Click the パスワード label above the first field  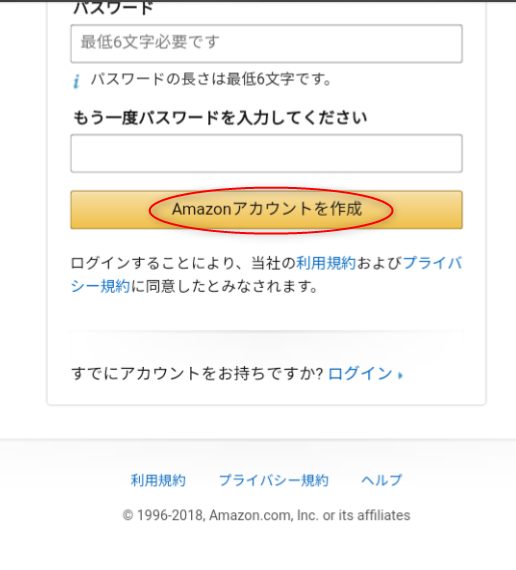(x=113, y=8)
